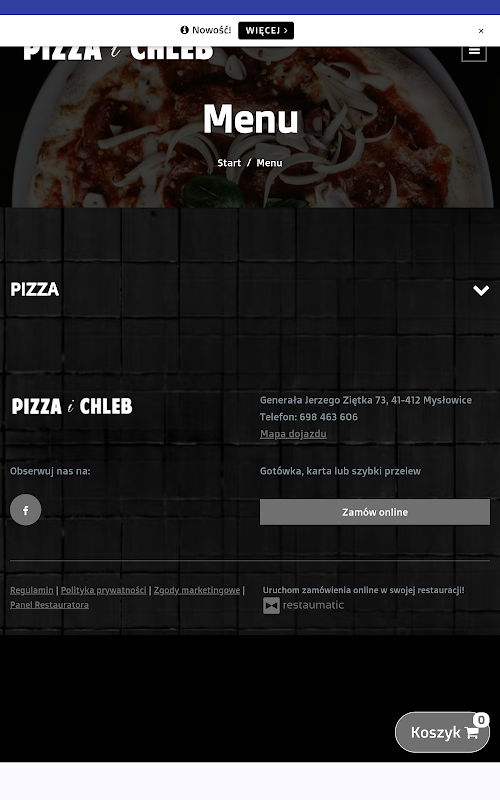500x800 pixels.
Task: Select Menu in the breadcrumb
Action: [x=269, y=163]
